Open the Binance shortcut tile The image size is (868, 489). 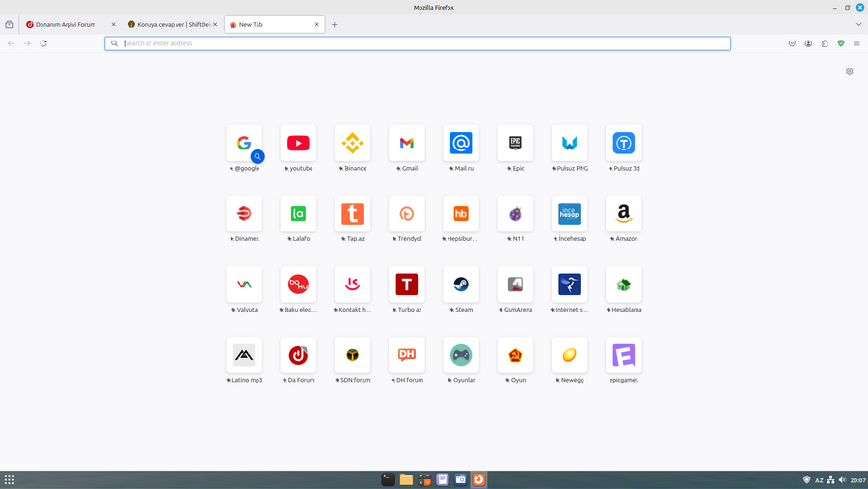352,143
